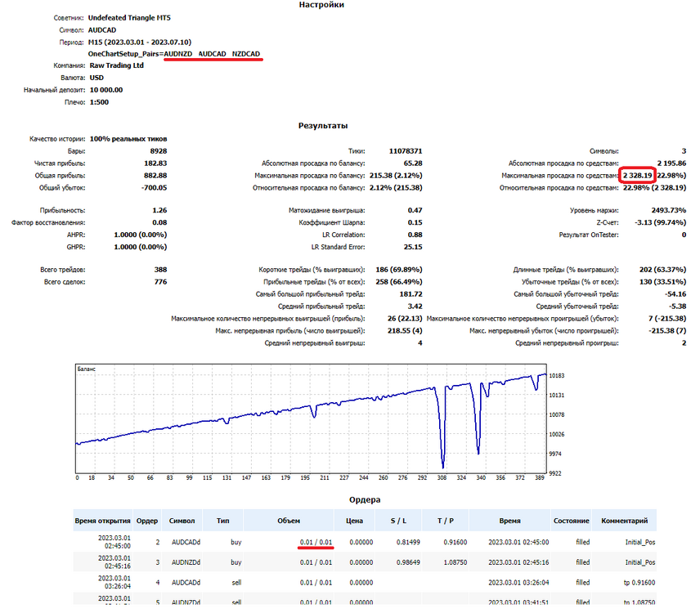Select the long trades value 202 (63.37%)

(x=662, y=270)
